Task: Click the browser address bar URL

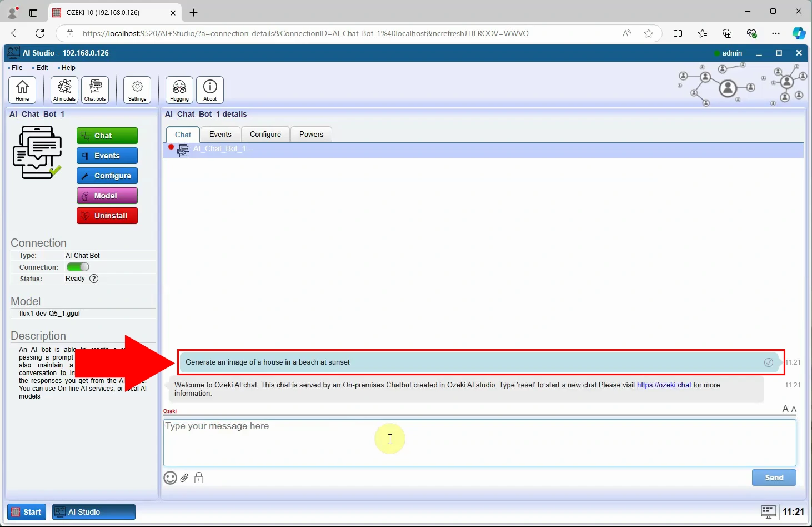Action: pos(305,33)
